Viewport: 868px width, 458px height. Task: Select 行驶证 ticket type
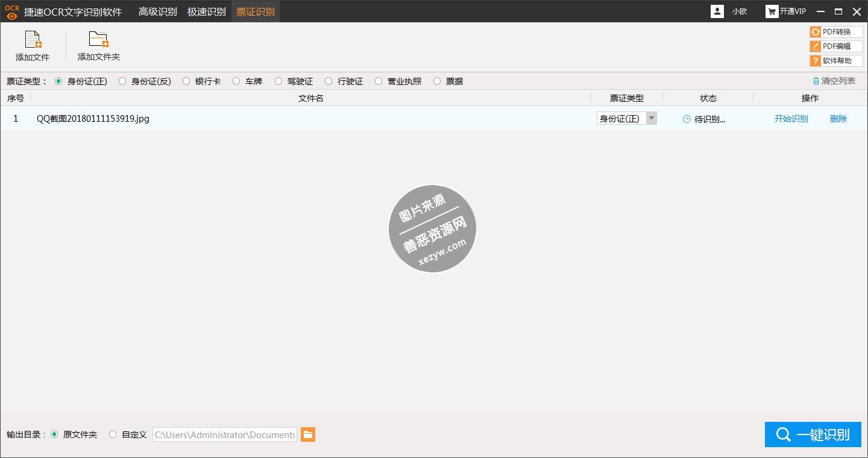[329, 81]
